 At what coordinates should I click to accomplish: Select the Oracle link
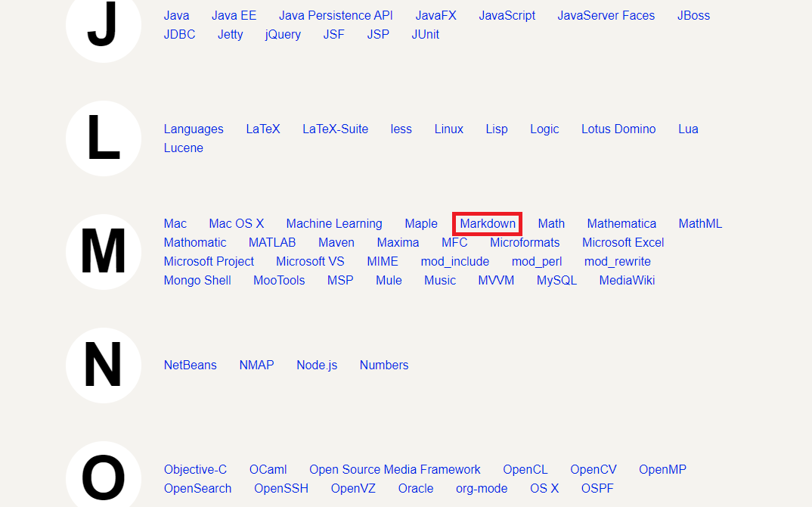pos(415,488)
